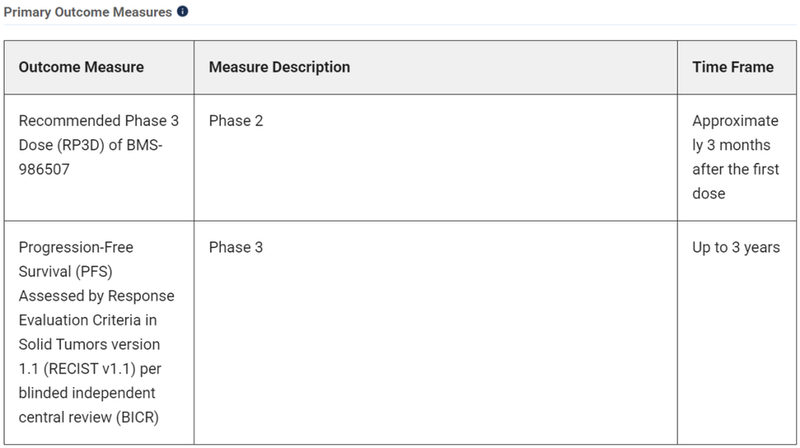800x448 pixels.
Task: Select the Time Frame column header
Action: pos(737,67)
